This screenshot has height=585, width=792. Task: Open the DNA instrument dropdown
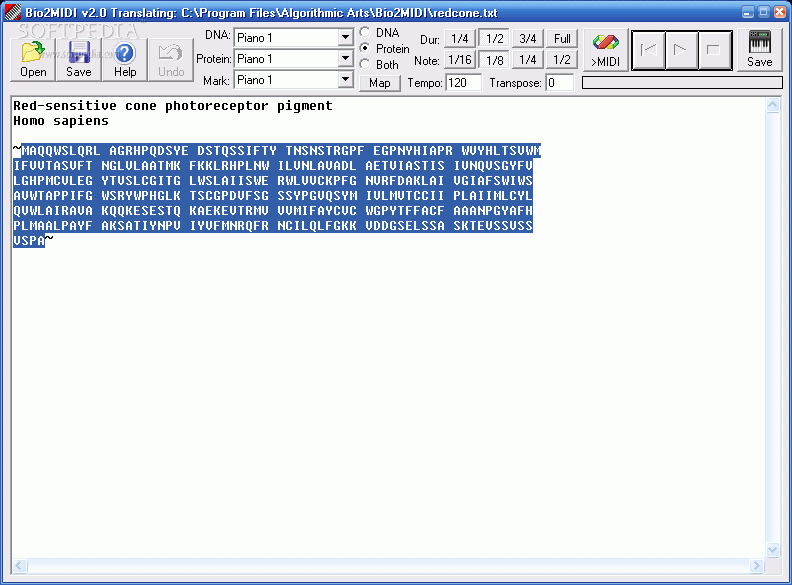pos(345,37)
